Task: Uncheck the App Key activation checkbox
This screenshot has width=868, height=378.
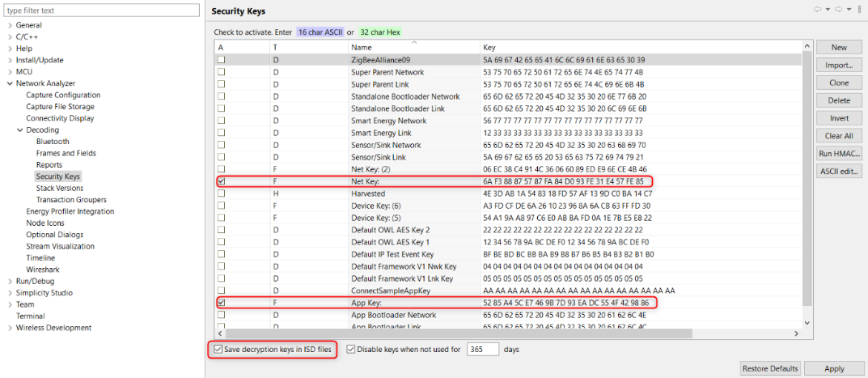Action: click(x=221, y=303)
